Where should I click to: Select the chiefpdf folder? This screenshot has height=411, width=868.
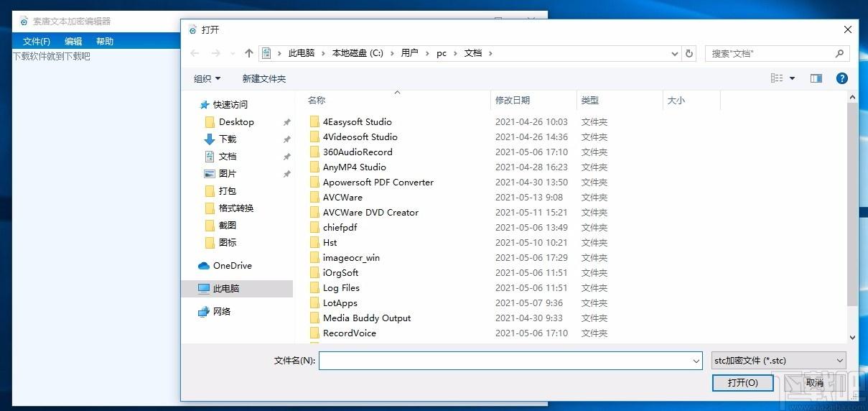pyautogui.click(x=340, y=228)
